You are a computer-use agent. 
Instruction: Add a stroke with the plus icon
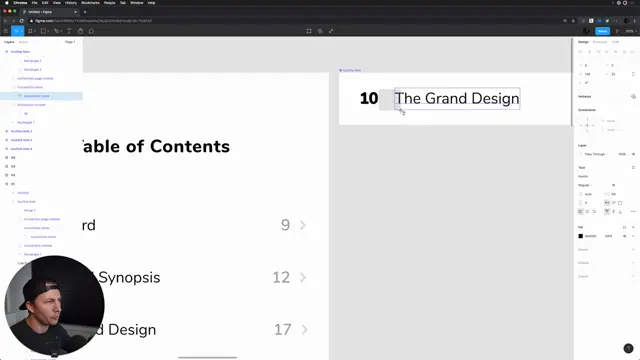coord(633,249)
